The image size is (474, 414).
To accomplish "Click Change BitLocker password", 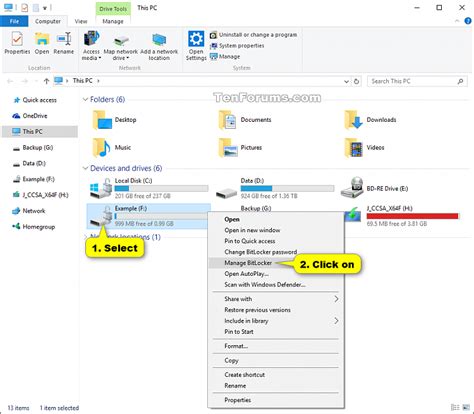I will click(x=276, y=252).
